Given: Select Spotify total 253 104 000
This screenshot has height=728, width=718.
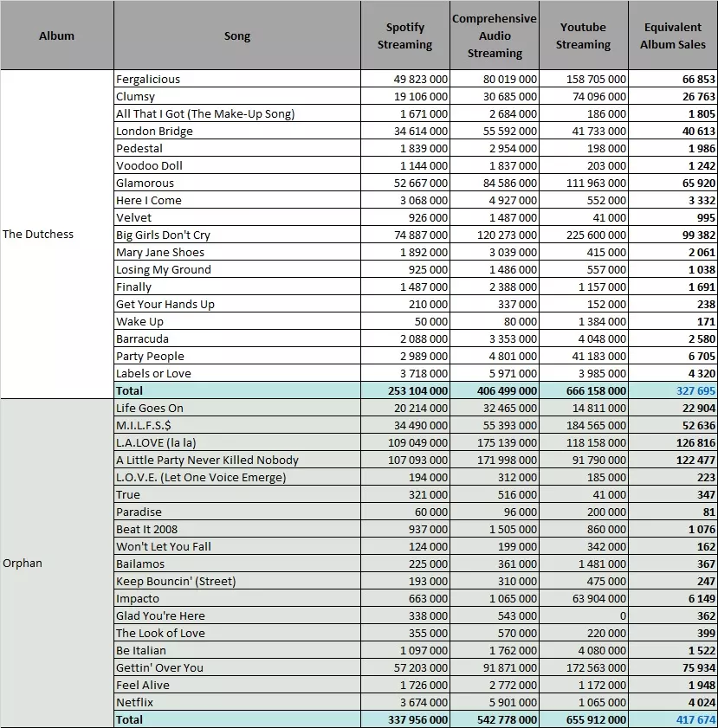Looking at the screenshot, I should pyautogui.click(x=405, y=390).
